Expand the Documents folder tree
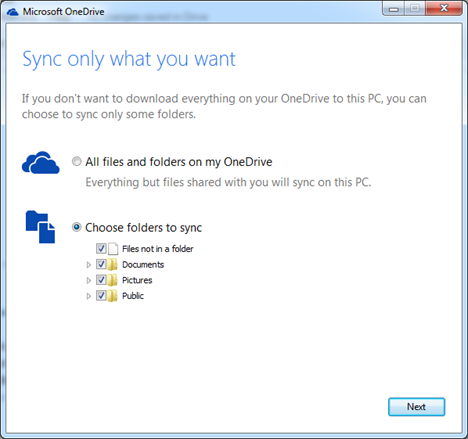This screenshot has height=439, width=468. pos(89,265)
